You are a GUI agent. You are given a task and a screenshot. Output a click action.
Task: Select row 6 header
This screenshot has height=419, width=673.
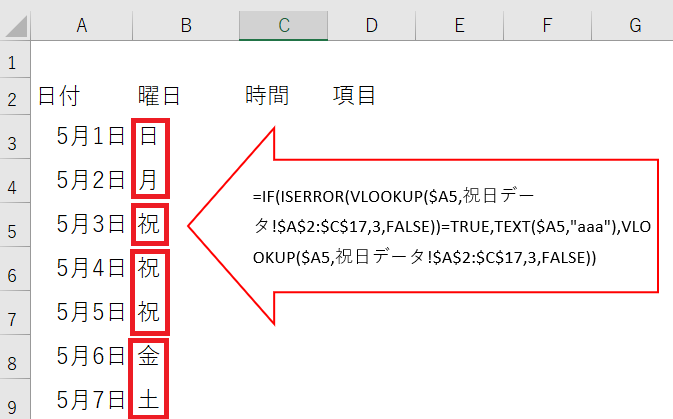(x=15, y=269)
